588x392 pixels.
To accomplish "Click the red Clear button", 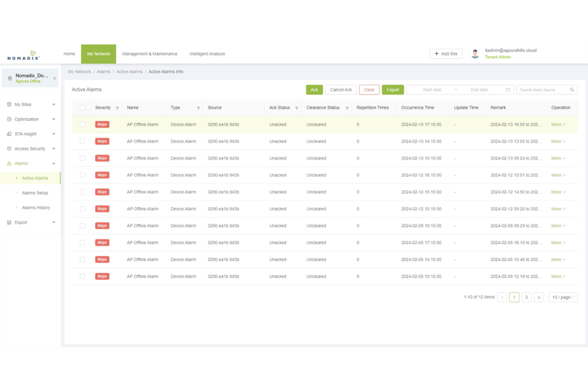I will [x=369, y=90].
